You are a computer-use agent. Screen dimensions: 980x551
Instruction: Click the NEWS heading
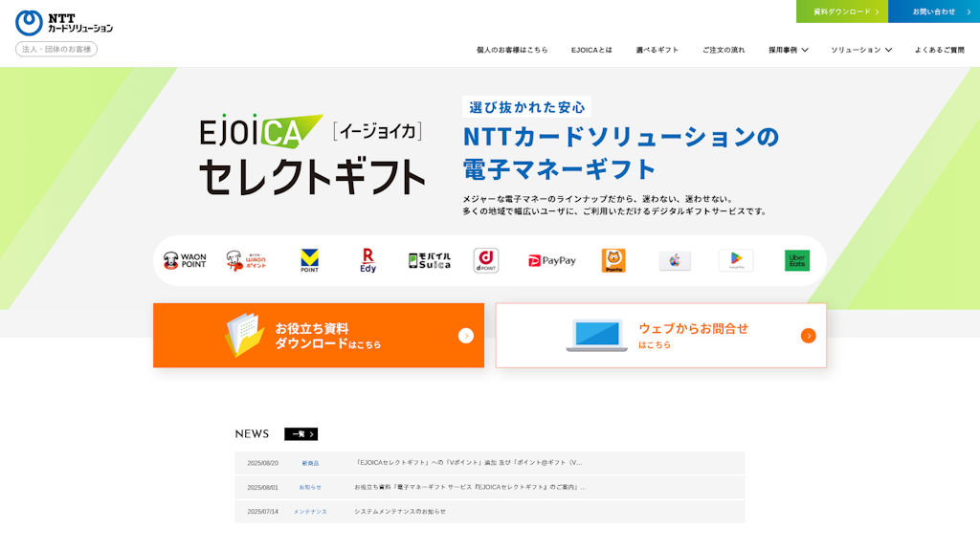[252, 434]
